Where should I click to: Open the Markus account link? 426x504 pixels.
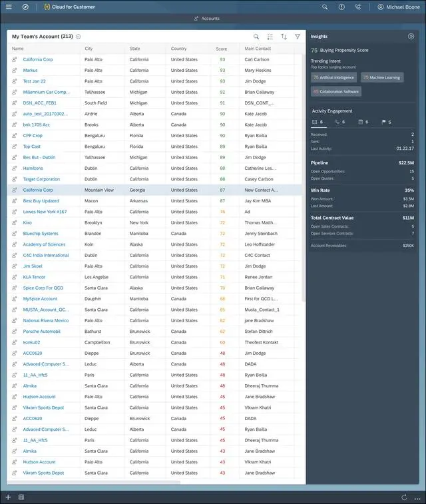click(30, 71)
